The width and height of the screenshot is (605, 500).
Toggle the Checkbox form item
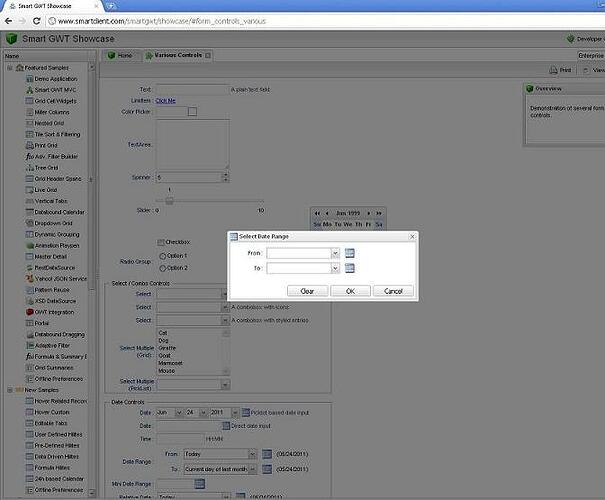(161, 242)
